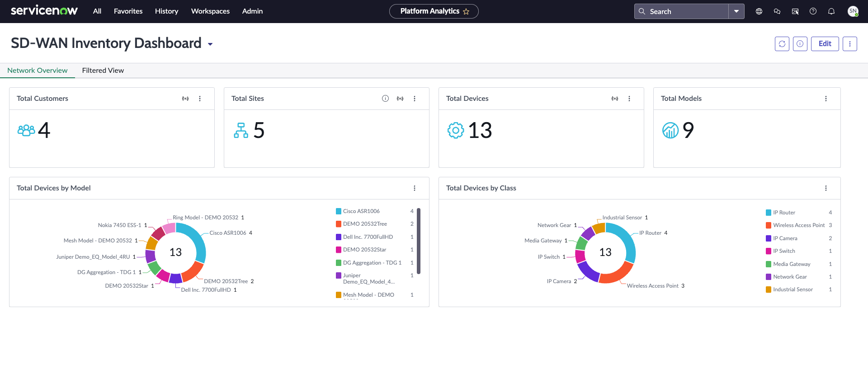
Task: Click the IP Switch legend entry
Action: pos(799,251)
